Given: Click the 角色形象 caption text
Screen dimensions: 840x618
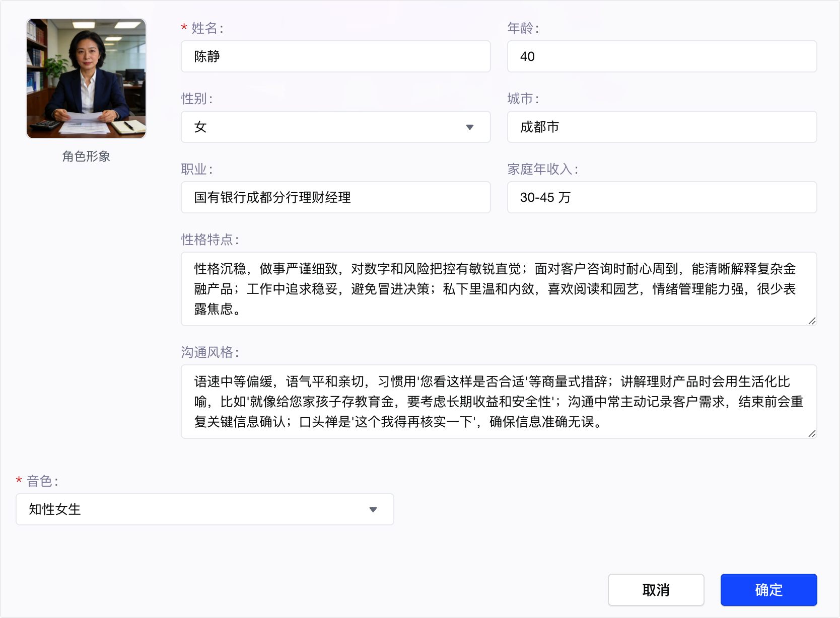Looking at the screenshot, I should 86,157.
